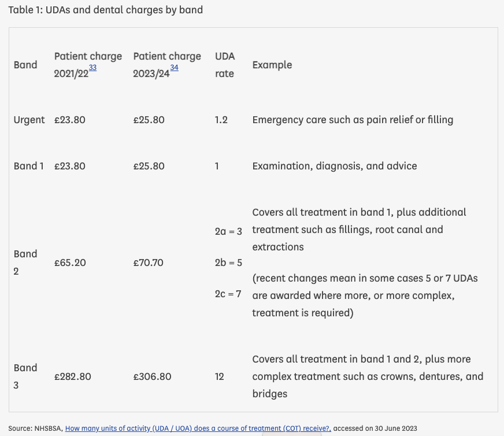The image size is (504, 436).
Task: Select the Examination, diagnosis, and advice text
Action: tap(335, 166)
